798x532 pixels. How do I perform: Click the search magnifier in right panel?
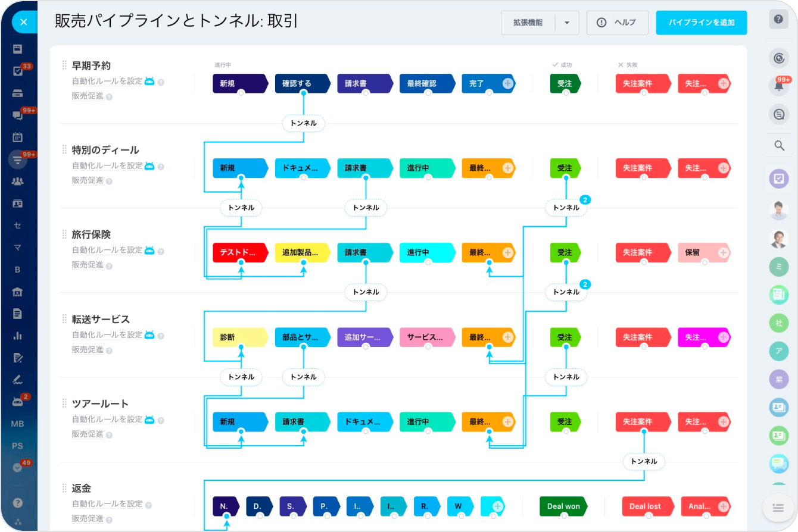pyautogui.click(x=778, y=145)
